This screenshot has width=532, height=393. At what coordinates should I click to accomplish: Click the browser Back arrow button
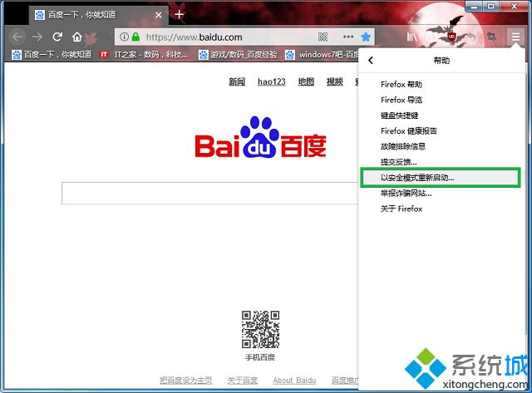tap(17, 37)
